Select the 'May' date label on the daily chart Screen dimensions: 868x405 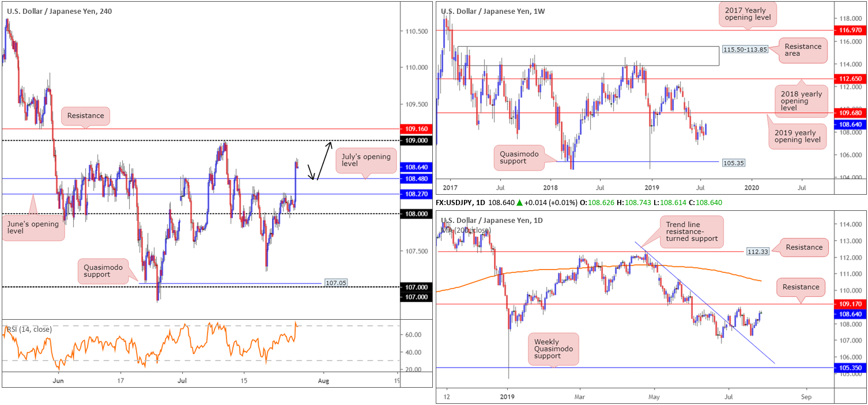(654, 397)
